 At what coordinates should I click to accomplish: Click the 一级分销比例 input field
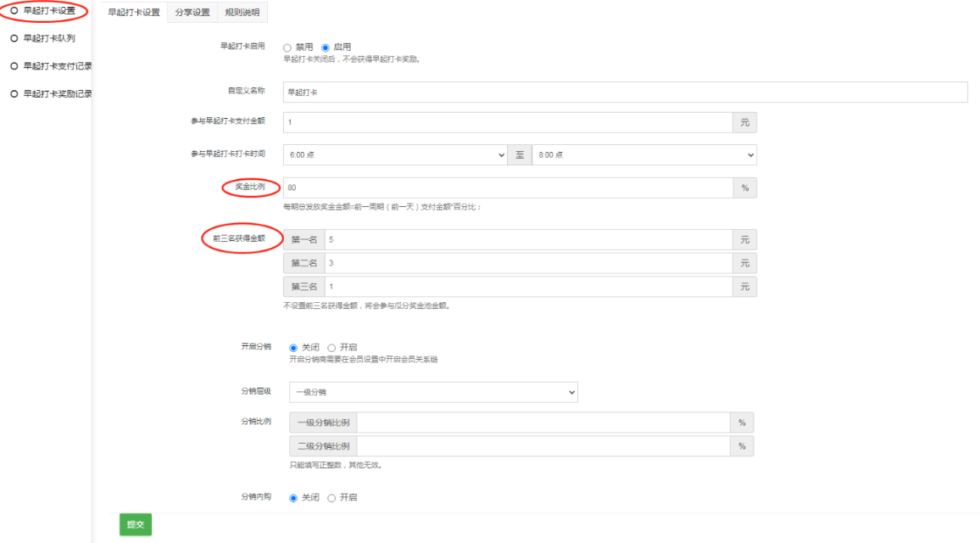pos(543,423)
